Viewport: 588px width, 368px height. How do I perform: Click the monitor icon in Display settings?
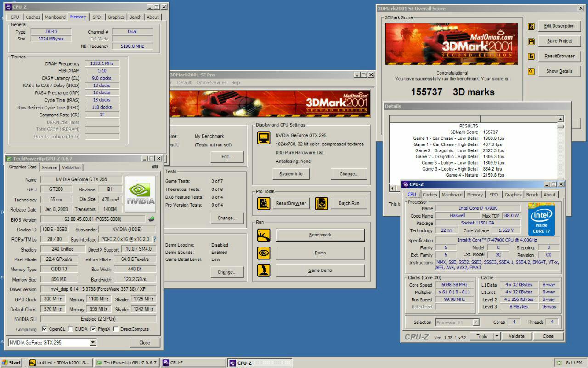[x=264, y=138]
